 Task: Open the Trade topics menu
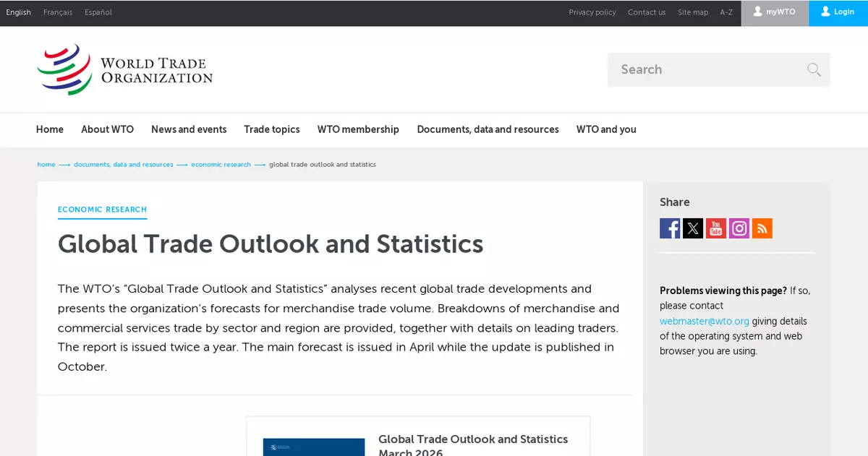[x=271, y=129]
